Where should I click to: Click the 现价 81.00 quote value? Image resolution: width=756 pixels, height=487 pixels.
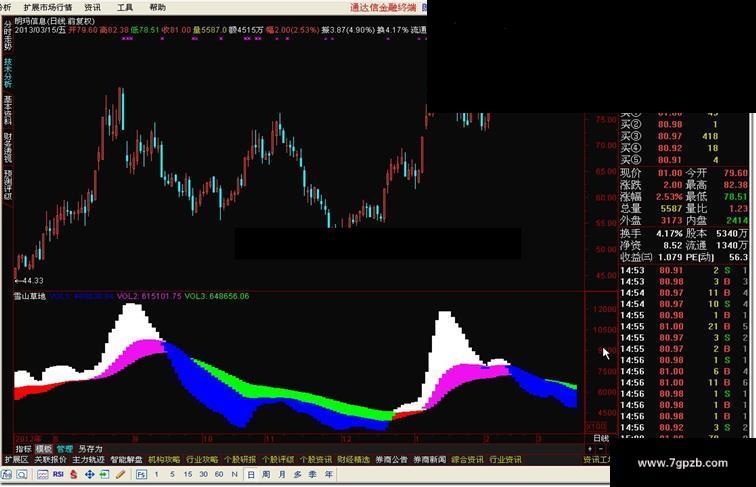pos(670,173)
